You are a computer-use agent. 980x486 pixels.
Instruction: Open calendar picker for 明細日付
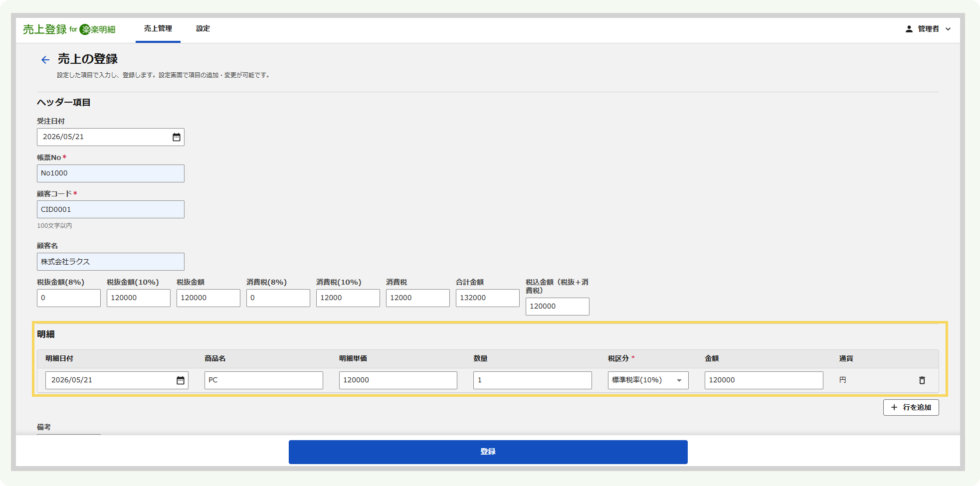tap(181, 380)
